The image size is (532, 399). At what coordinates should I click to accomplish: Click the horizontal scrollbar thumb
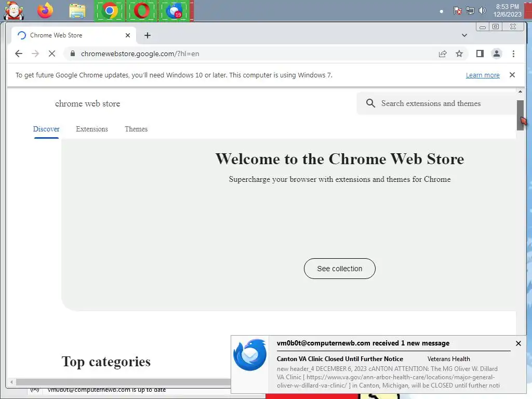pyautogui.click(x=124, y=382)
